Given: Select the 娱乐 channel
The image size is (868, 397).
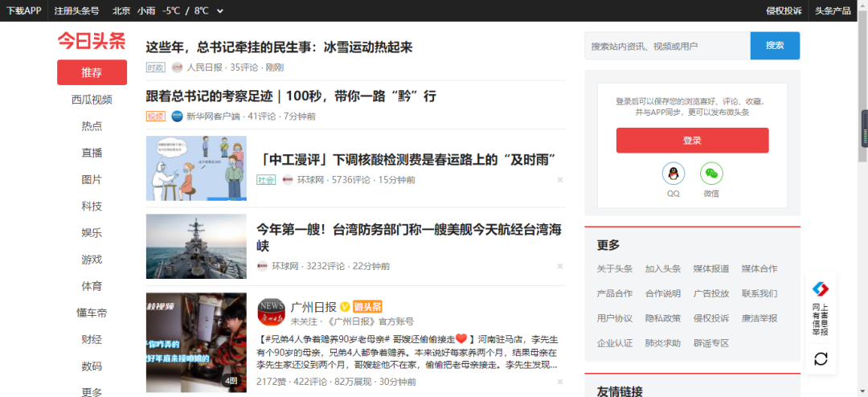Looking at the screenshot, I should (92, 233).
